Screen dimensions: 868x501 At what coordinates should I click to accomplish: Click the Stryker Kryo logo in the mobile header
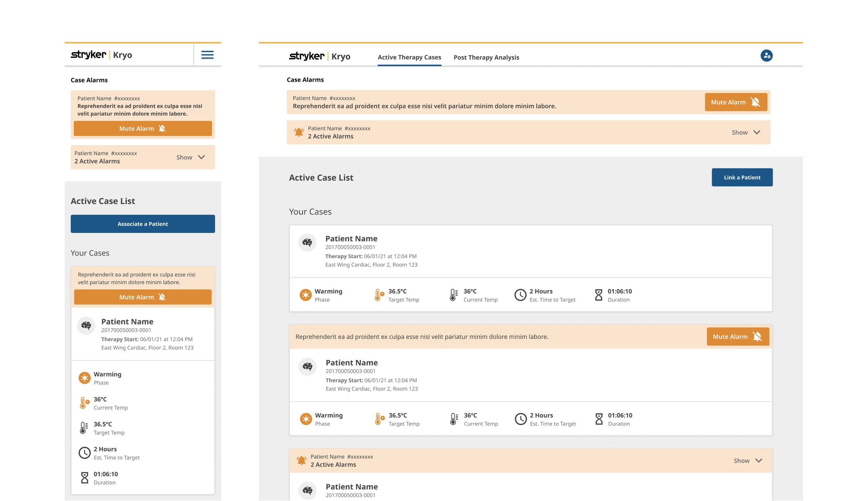101,55
